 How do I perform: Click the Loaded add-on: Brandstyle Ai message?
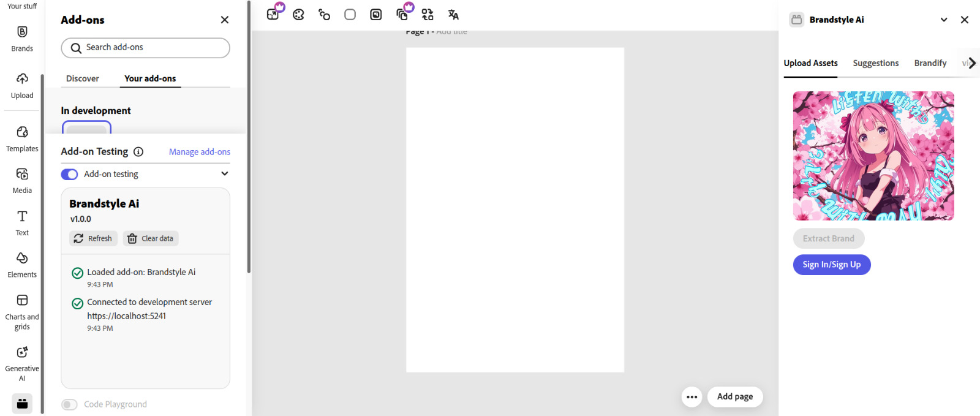click(x=141, y=272)
